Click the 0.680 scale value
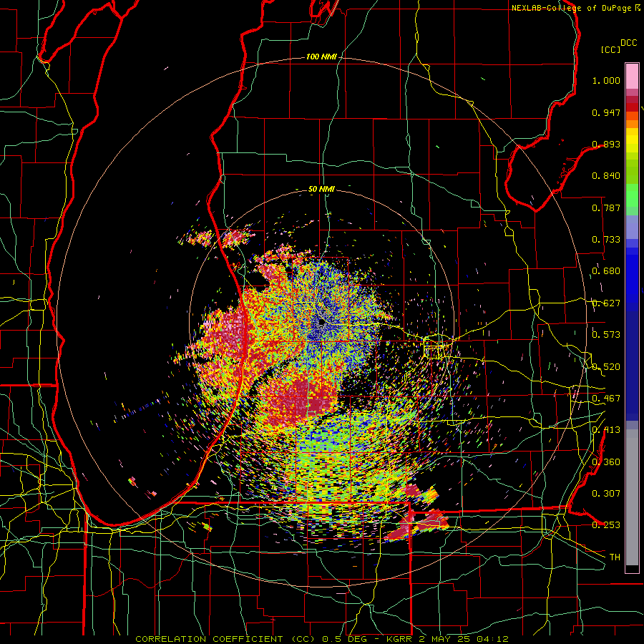644x644 pixels. (606, 271)
